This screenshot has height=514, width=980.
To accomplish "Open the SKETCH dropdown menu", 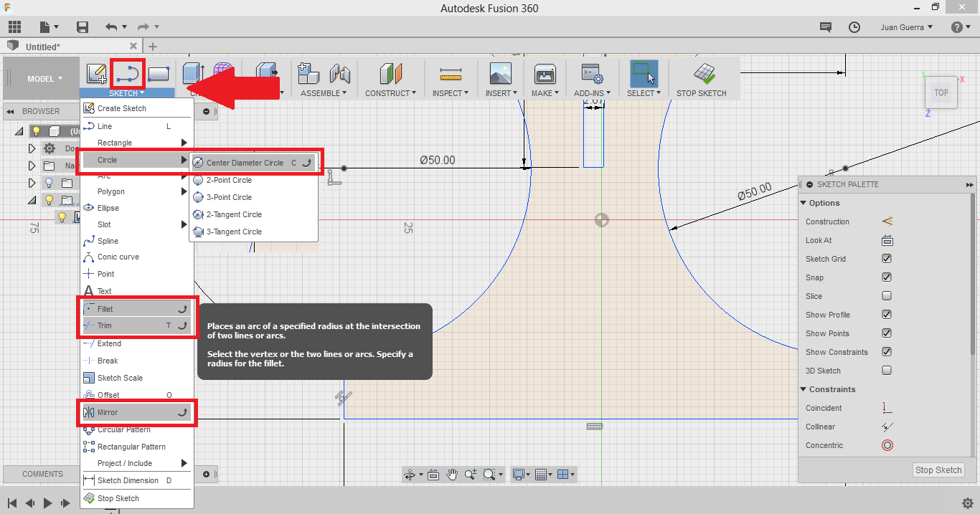I will (x=127, y=93).
